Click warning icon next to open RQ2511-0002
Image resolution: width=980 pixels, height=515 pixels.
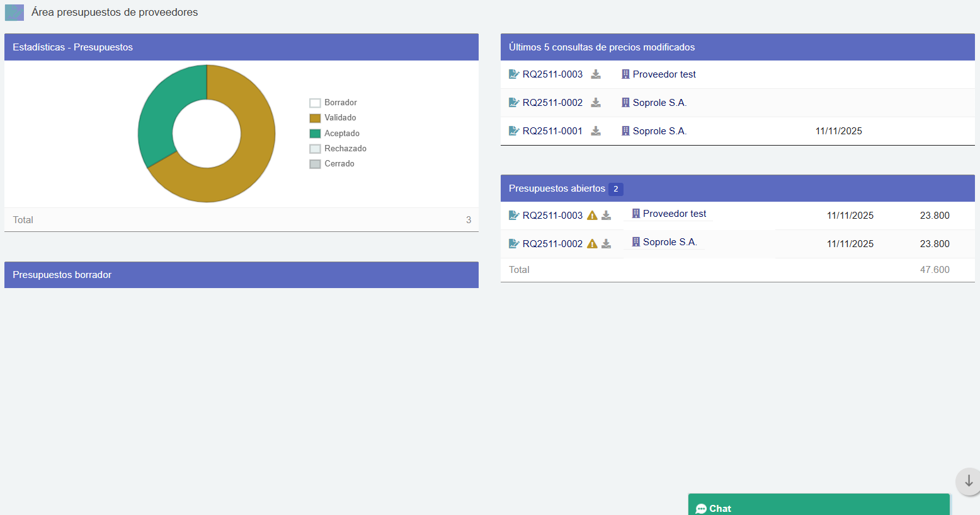592,244
